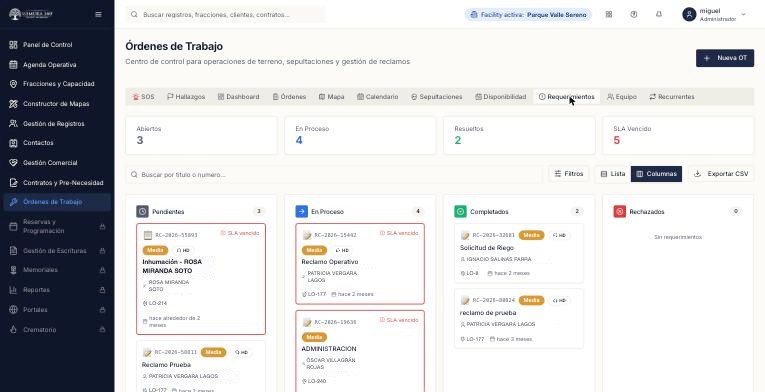Switch to the Mapa tab
Screen dimensions: 765x392
point(331,97)
